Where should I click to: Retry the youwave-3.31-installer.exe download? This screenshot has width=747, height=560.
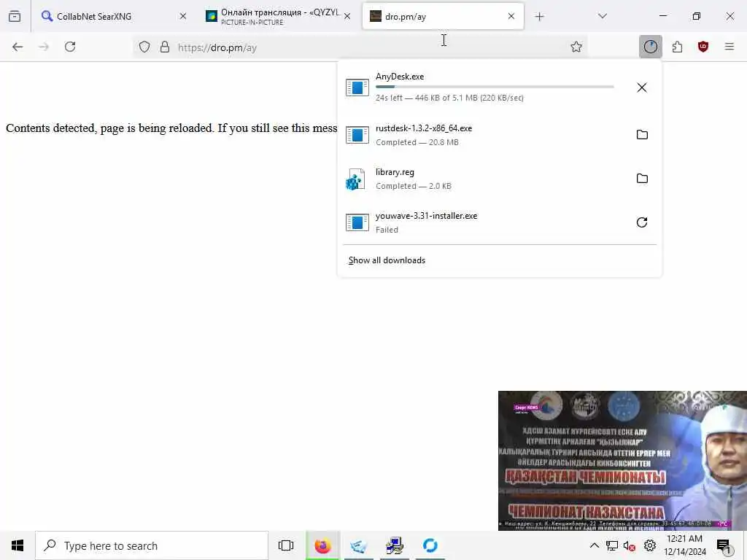642,222
